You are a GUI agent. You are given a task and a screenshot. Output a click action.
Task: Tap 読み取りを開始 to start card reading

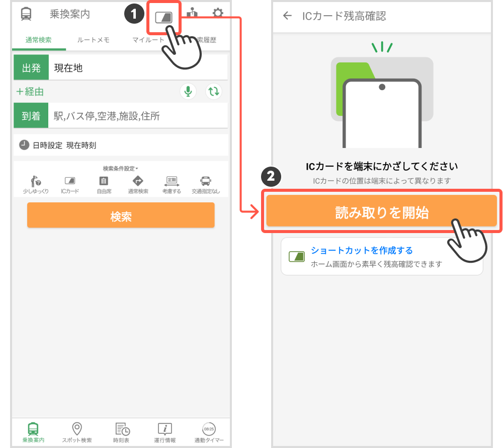(x=381, y=211)
